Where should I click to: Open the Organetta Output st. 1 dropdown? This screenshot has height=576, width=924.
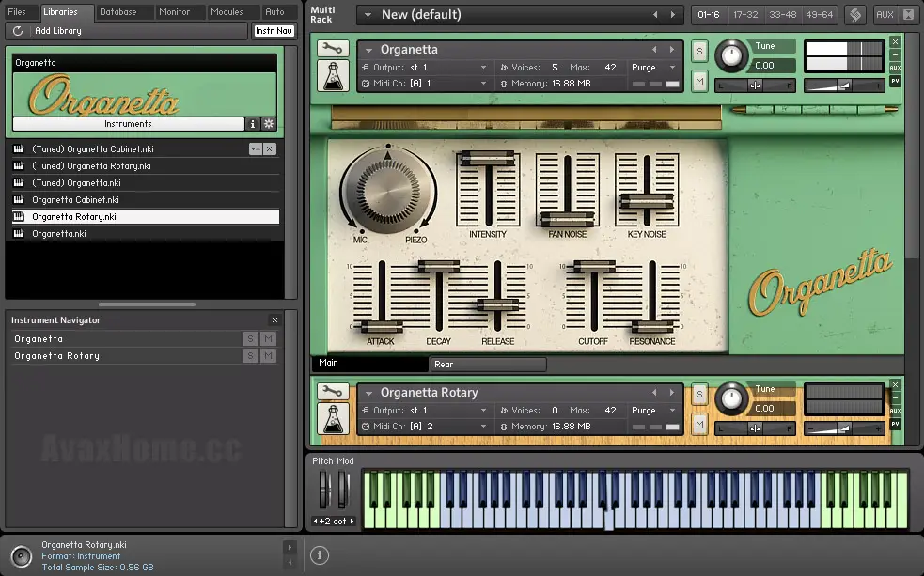pyautogui.click(x=483, y=67)
